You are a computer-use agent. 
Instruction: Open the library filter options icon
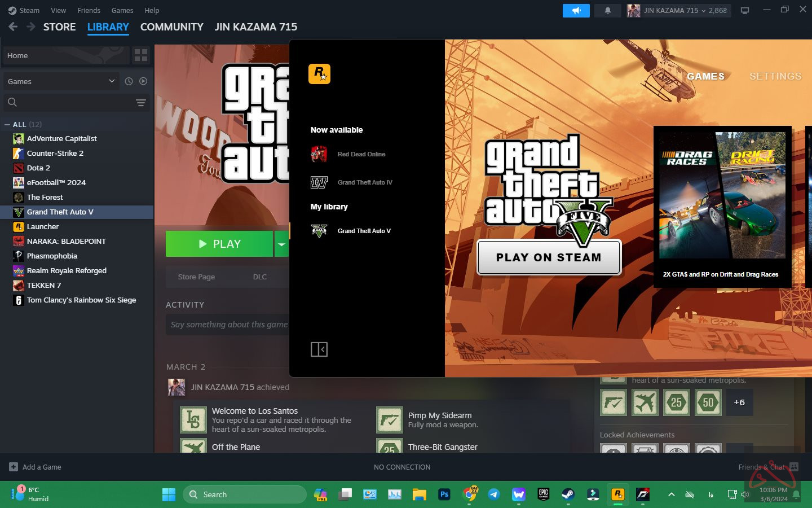pyautogui.click(x=140, y=103)
